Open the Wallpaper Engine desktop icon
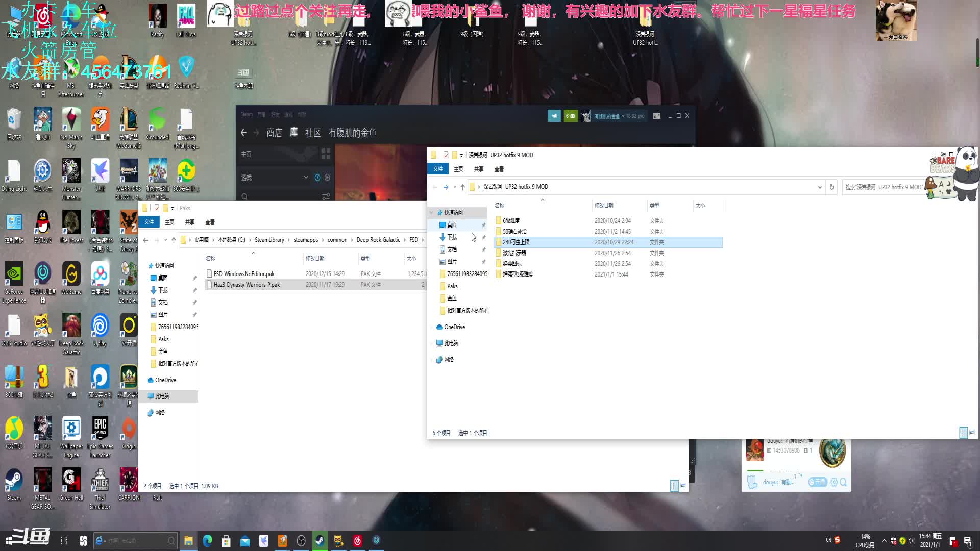This screenshot has width=980, height=551. pyautogui.click(x=71, y=437)
